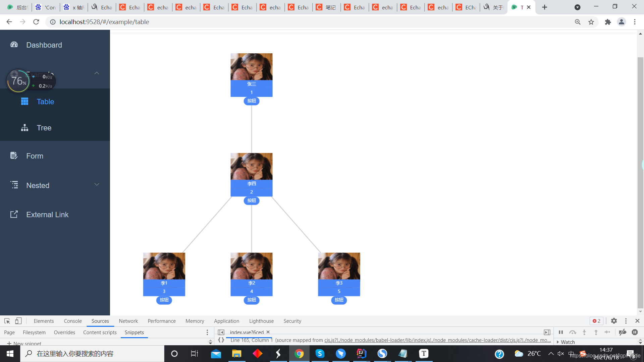Screen dimensions: 644x362
Task: Open the Tree menu item
Action: [x=44, y=128]
